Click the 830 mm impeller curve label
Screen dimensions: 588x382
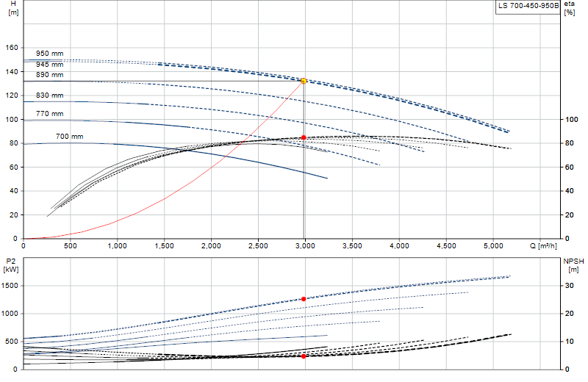pyautogui.click(x=49, y=95)
